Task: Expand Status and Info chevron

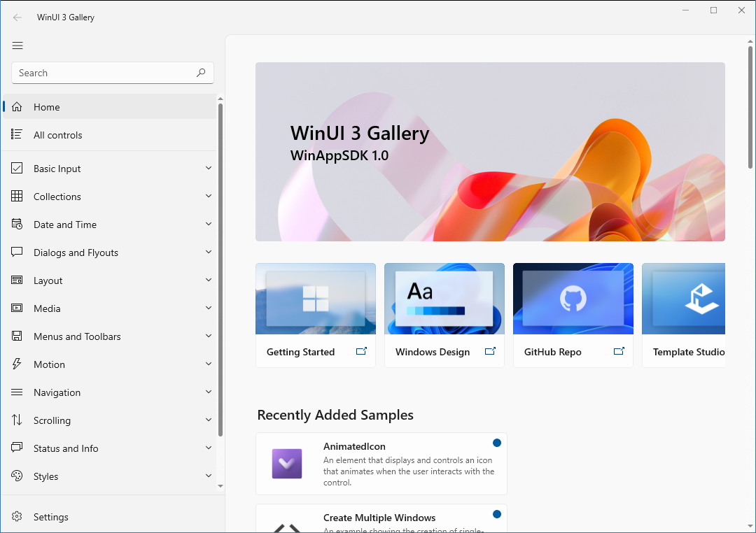Action: coord(209,448)
